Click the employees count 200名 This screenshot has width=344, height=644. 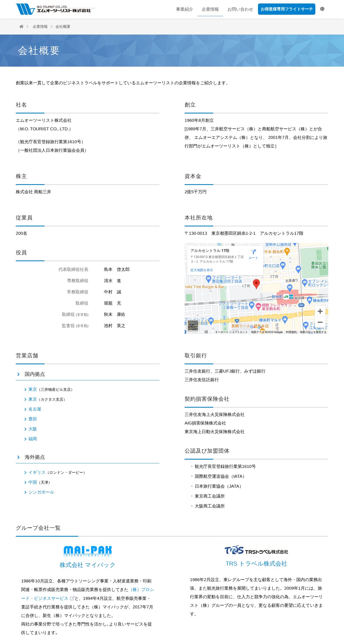(x=21, y=233)
